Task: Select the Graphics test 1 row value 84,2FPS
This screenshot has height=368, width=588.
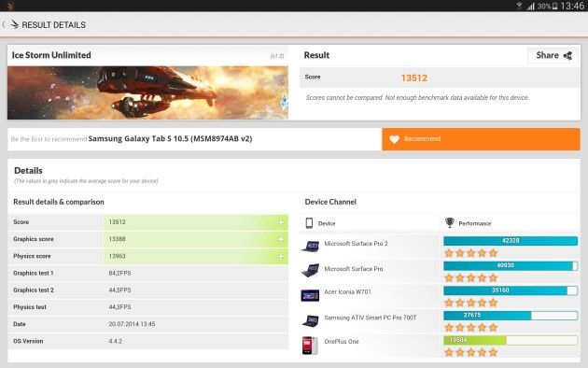Action: coord(120,273)
